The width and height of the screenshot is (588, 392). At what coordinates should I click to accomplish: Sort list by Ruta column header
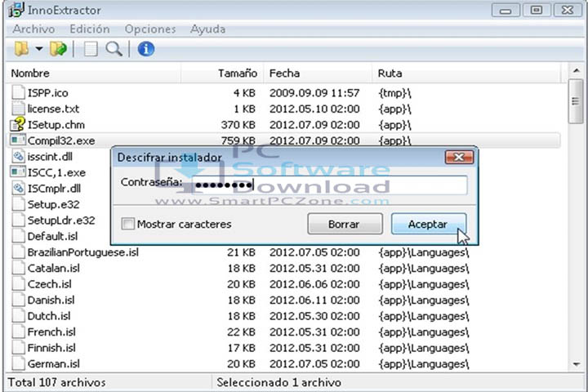[x=466, y=73]
